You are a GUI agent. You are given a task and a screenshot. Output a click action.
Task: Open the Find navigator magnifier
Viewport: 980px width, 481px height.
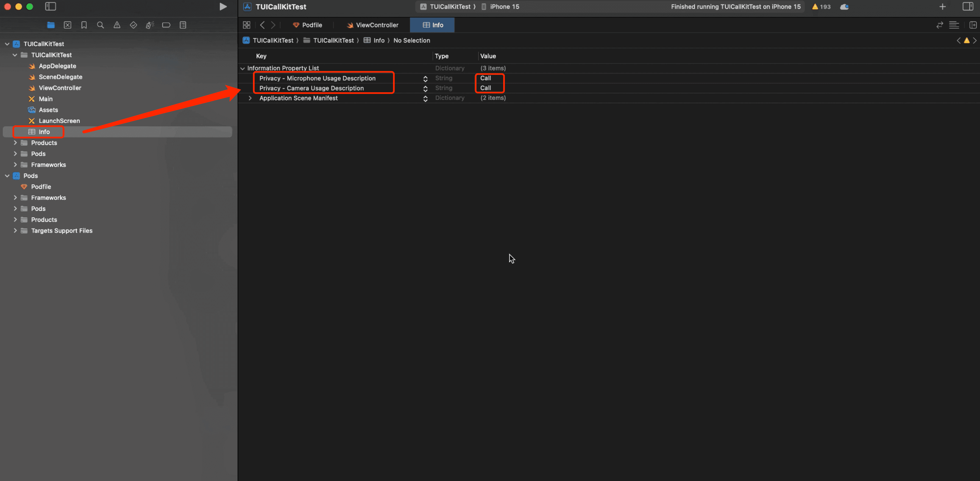pos(100,25)
